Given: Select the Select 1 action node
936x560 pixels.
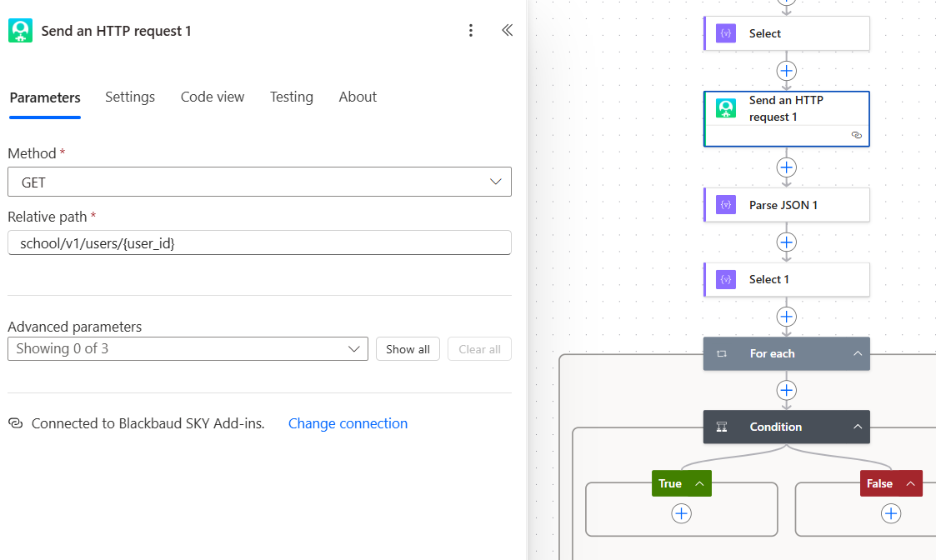Looking at the screenshot, I should [786, 279].
